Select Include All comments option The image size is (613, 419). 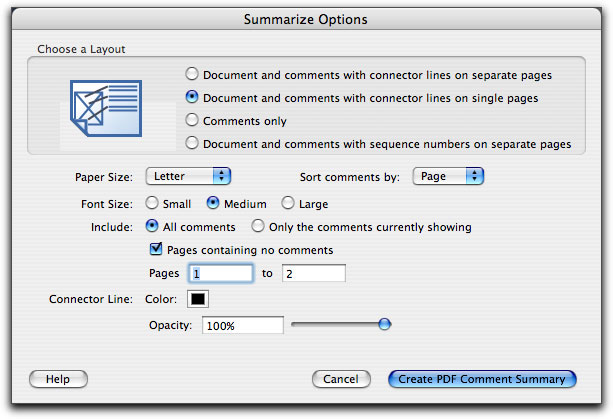point(154,227)
